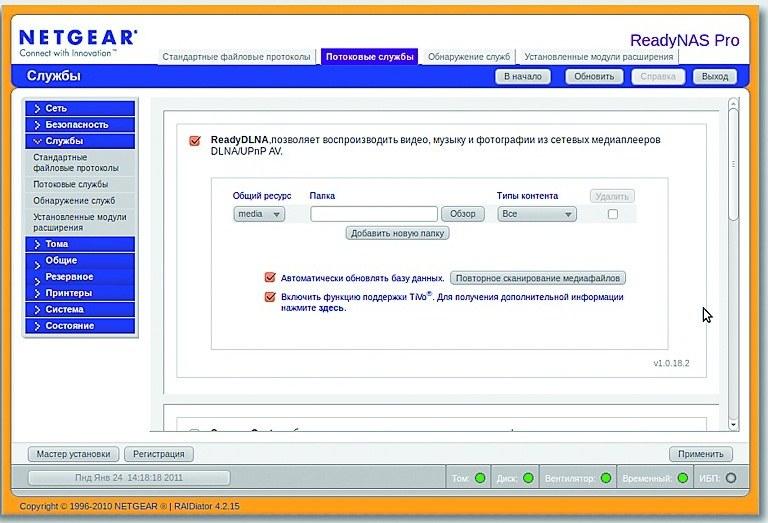
Task: Open the Стандартные файловые протоколы tab
Action: point(237,57)
